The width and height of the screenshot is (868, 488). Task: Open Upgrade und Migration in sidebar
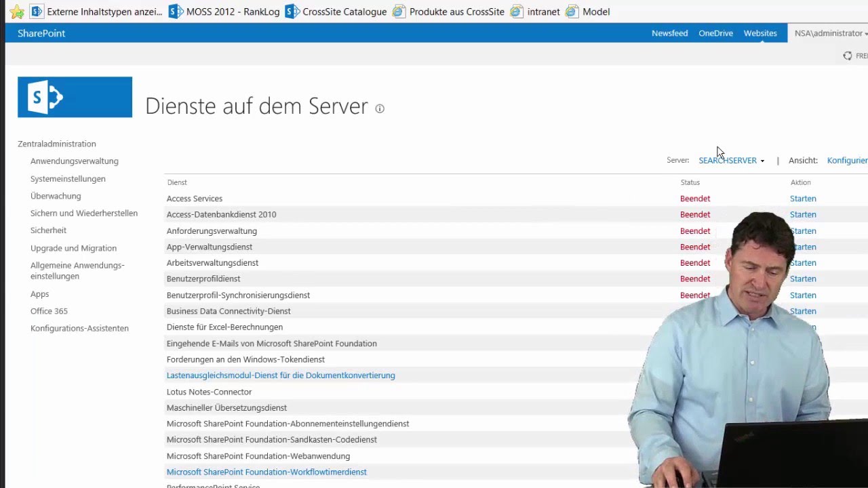coord(73,248)
